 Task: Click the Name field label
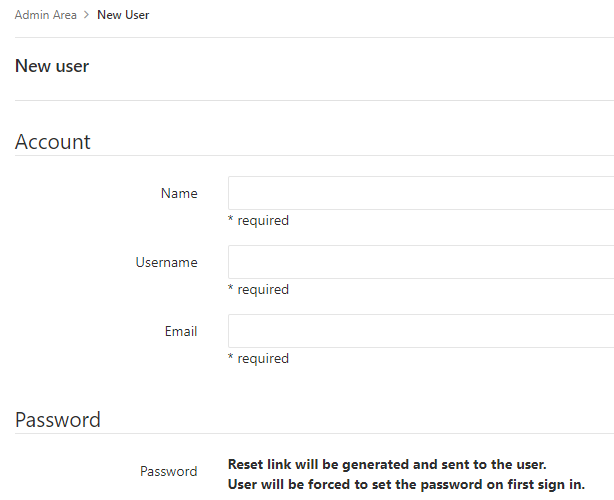pos(179,193)
